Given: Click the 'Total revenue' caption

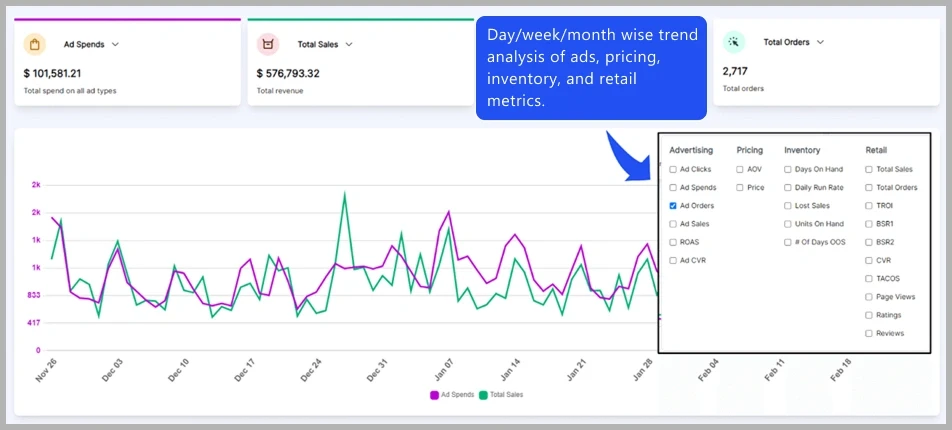Looking at the screenshot, I should click(x=280, y=91).
